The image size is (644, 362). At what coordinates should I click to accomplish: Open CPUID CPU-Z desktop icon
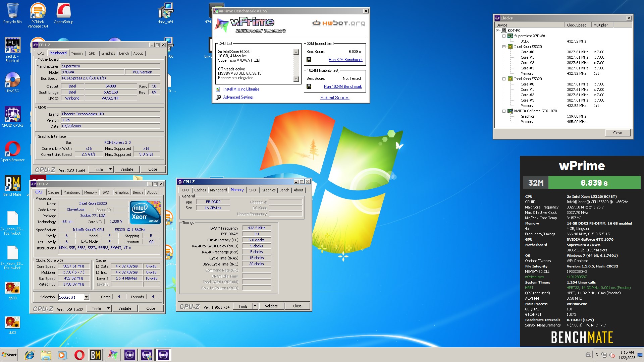point(12,117)
